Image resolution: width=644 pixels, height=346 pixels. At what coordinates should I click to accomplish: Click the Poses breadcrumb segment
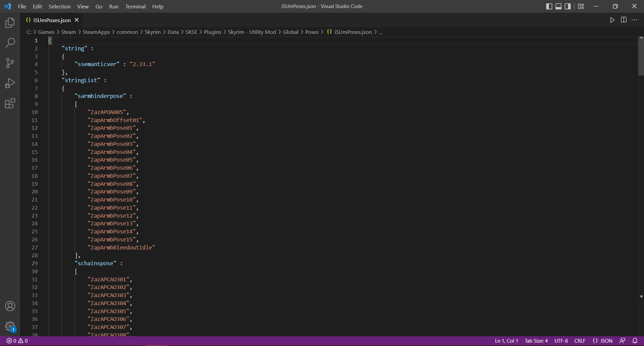click(x=312, y=32)
